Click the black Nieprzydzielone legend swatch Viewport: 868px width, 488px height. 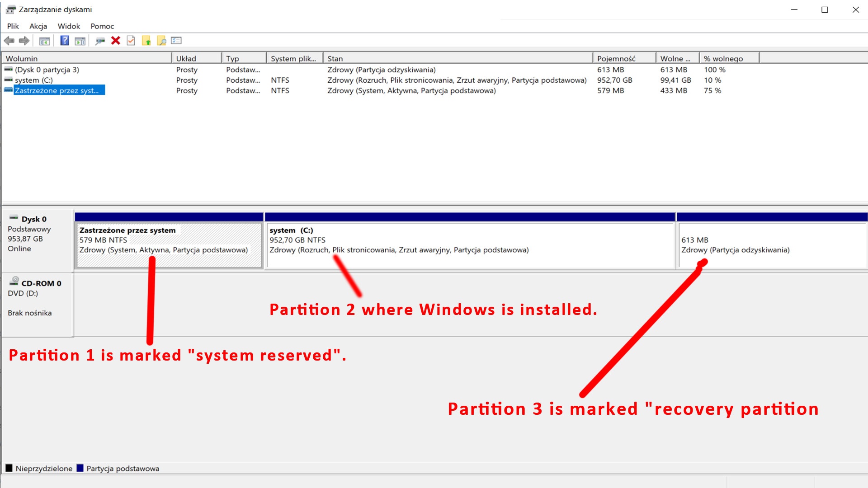click(9, 468)
